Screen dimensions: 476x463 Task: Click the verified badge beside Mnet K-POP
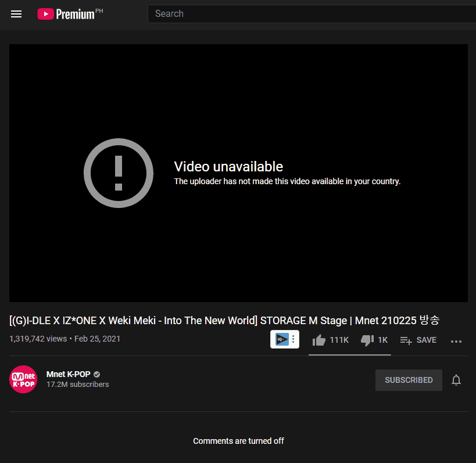[x=97, y=374]
